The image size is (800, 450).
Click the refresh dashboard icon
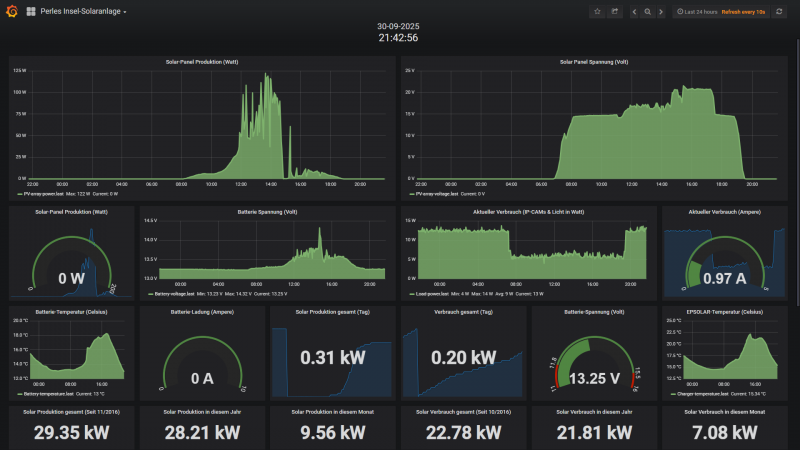[x=779, y=12]
